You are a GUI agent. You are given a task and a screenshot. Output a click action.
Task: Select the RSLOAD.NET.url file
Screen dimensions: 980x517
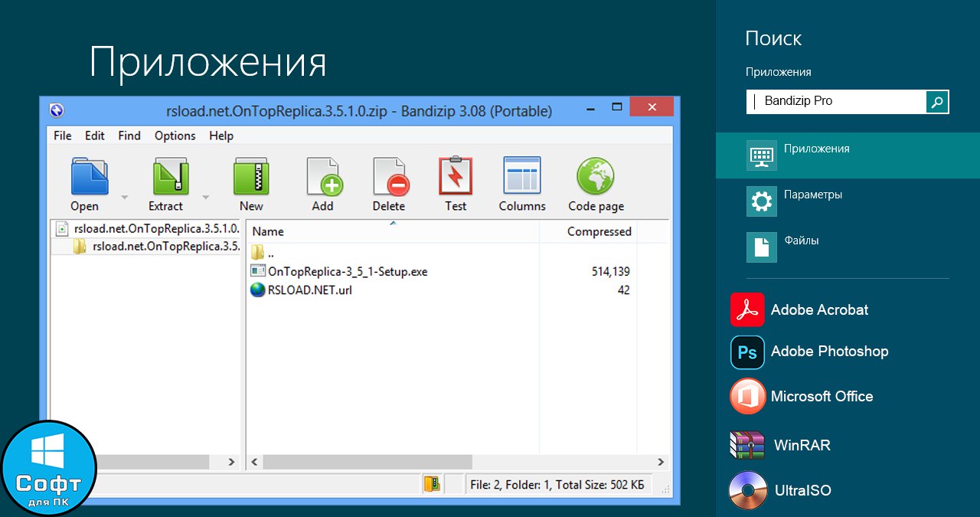tap(302, 290)
